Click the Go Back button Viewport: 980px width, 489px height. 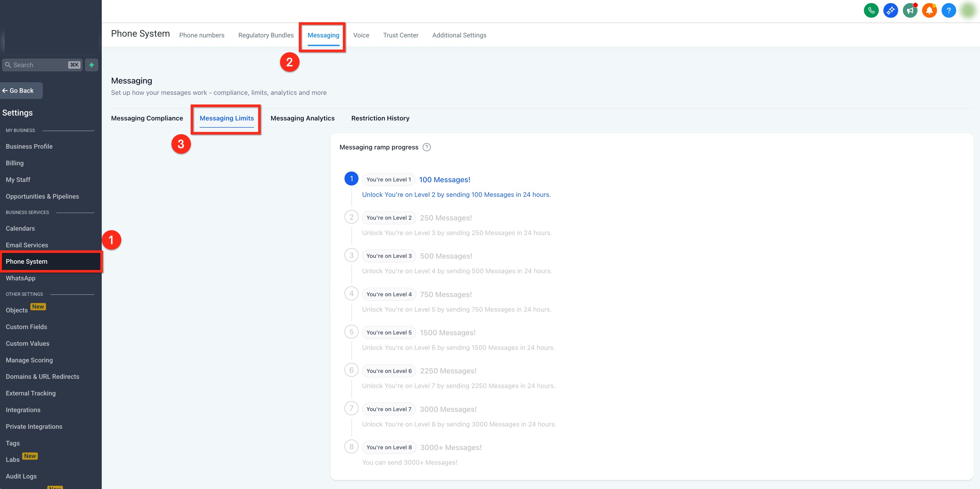click(21, 90)
